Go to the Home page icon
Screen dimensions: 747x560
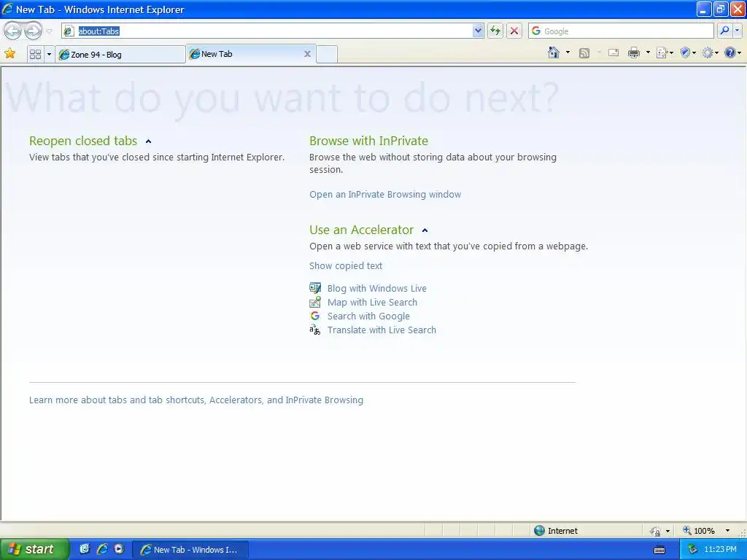554,52
